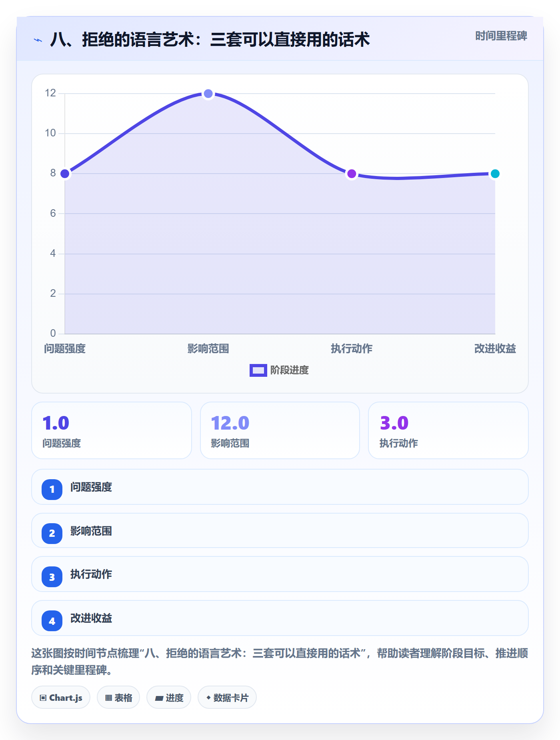Click the cyan 改进收益 data point

pyautogui.click(x=495, y=174)
